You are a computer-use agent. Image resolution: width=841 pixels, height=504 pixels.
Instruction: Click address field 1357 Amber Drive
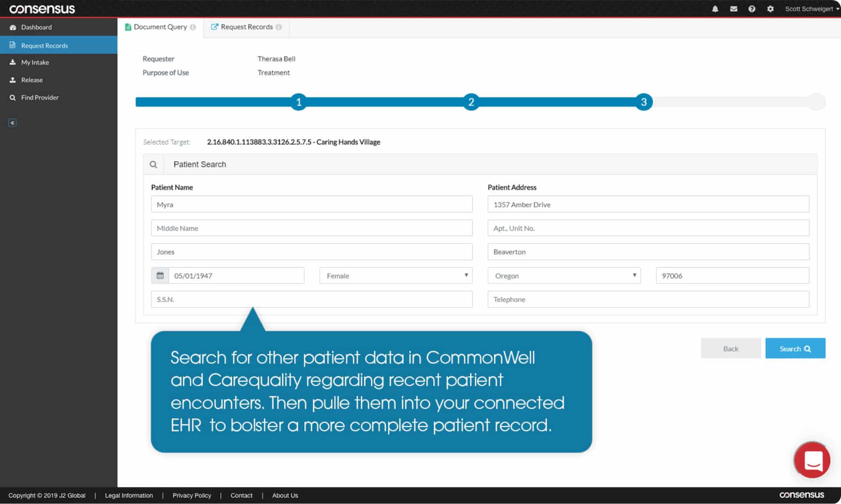coord(648,204)
